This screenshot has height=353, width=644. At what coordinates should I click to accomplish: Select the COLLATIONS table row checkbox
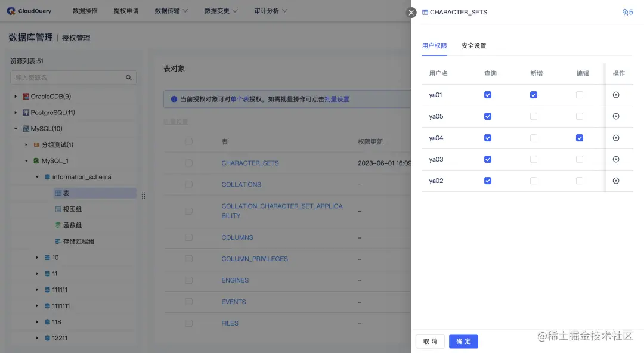(188, 184)
